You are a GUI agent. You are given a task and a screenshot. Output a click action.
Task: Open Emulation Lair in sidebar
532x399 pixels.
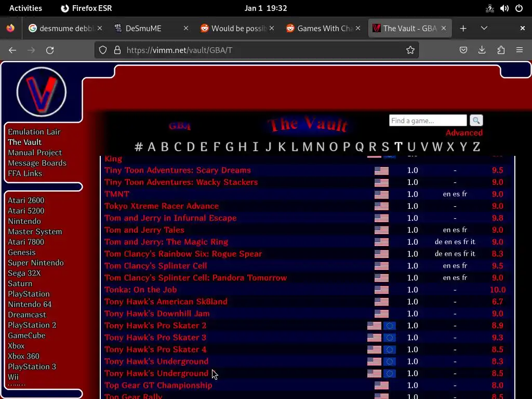click(34, 132)
